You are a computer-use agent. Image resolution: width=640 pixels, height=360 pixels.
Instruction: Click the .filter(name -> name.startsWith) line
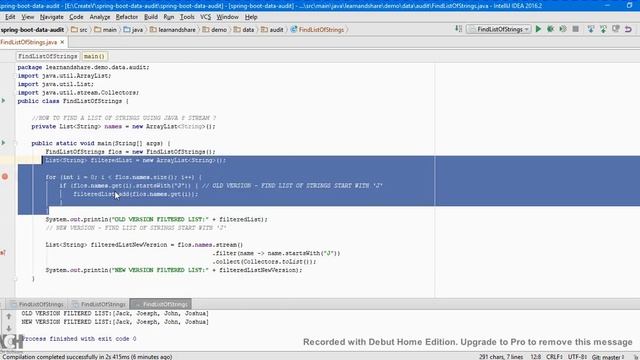click(x=276, y=253)
